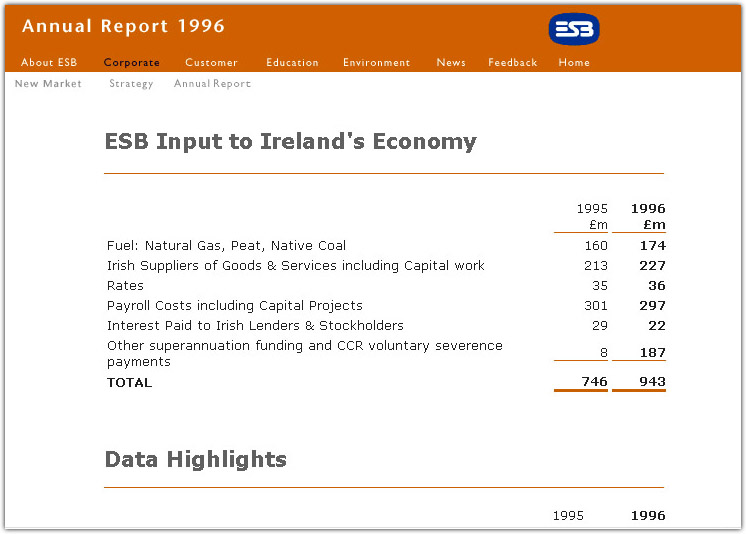The height and width of the screenshot is (534, 746).
Task: Click the 1995 rates value 35
Action: point(600,286)
